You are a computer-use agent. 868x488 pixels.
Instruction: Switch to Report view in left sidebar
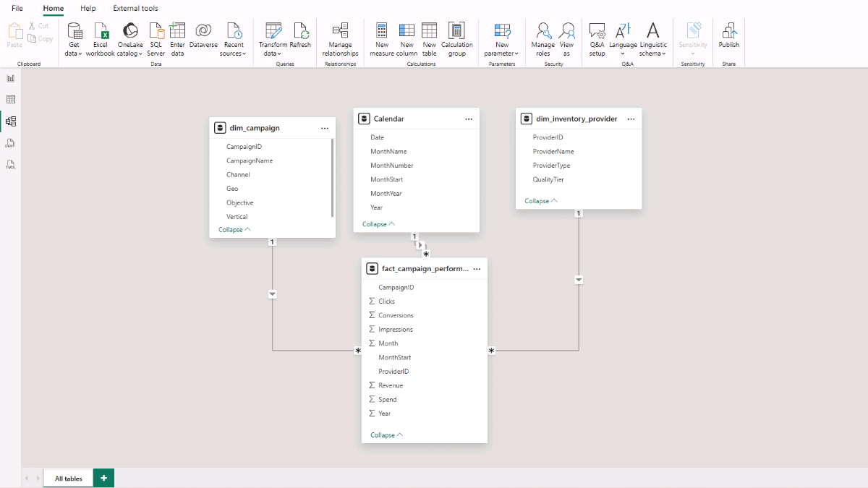(11, 78)
